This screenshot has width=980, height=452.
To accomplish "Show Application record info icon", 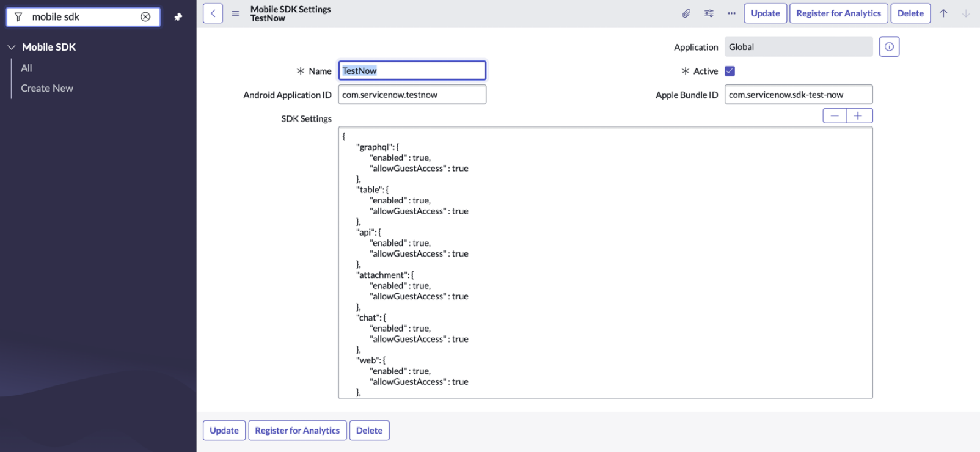I will 889,46.
